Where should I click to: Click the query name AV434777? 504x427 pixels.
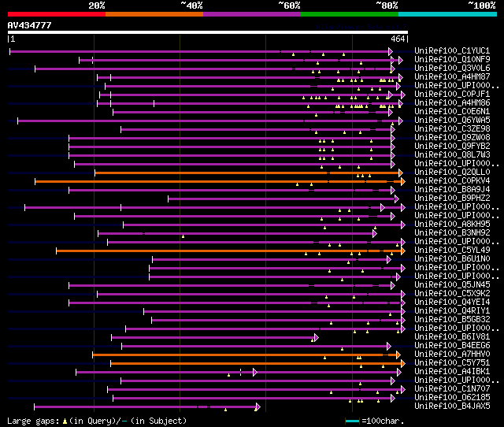point(30,25)
